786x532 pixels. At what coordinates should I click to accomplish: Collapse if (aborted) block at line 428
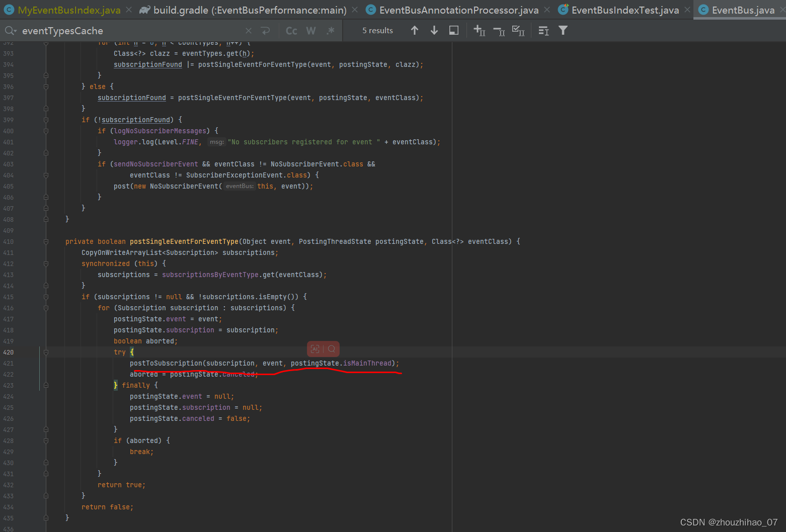[46, 440]
